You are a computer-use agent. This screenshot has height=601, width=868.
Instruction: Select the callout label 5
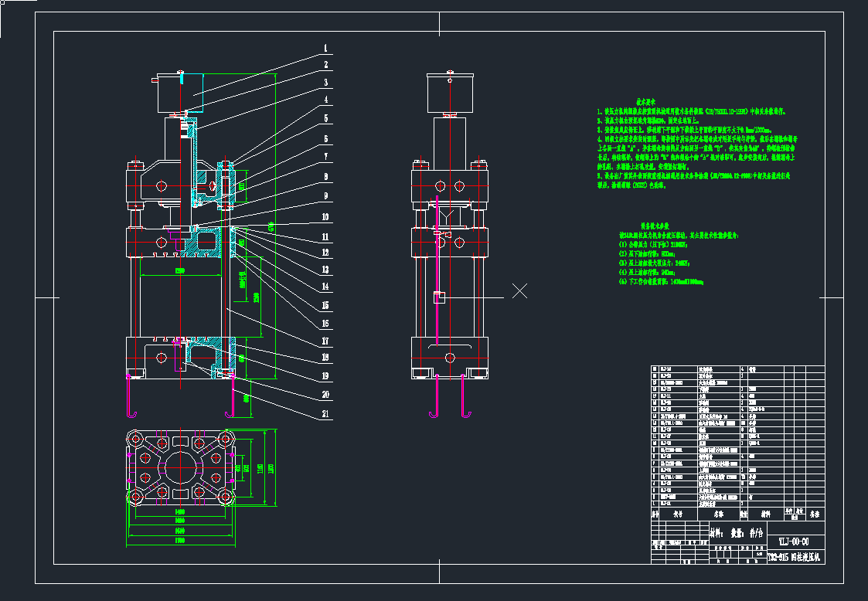(x=325, y=118)
